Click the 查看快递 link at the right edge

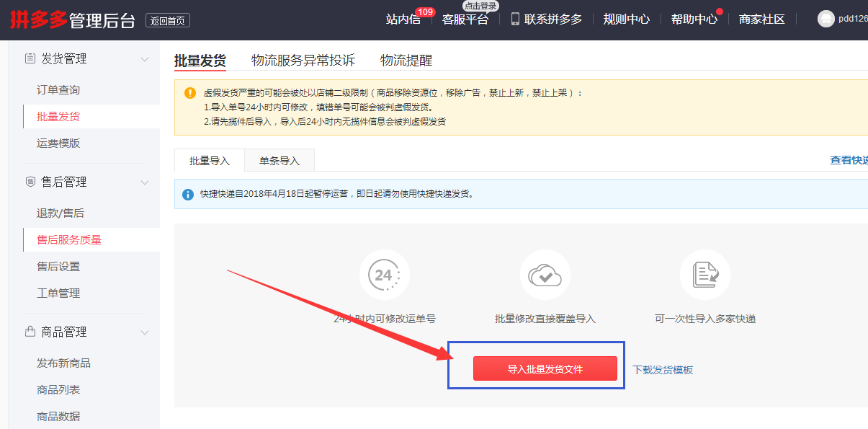[x=849, y=160]
